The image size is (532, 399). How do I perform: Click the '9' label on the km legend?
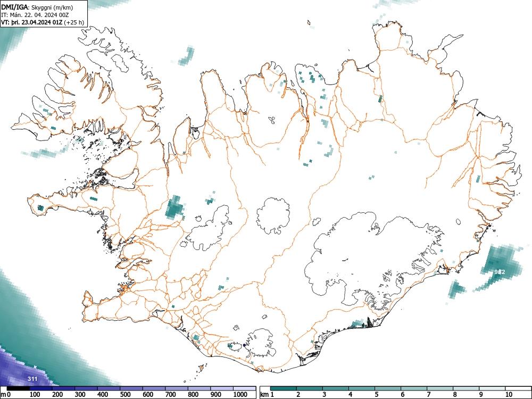click(x=481, y=395)
